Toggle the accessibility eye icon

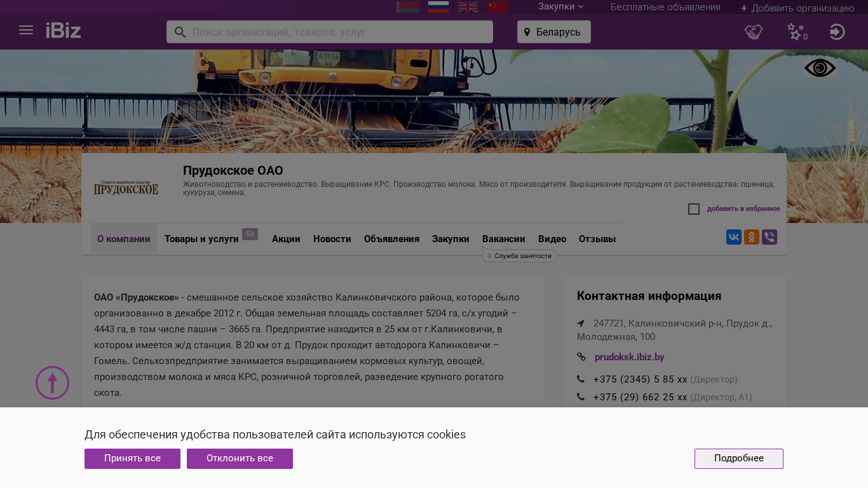click(820, 68)
